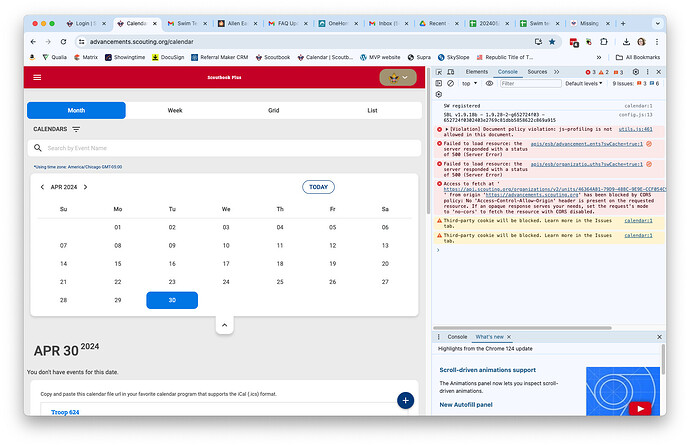Viewport: 690px width, 447px height.
Task: Open the tab search dropdown arrow
Action: [x=657, y=23]
